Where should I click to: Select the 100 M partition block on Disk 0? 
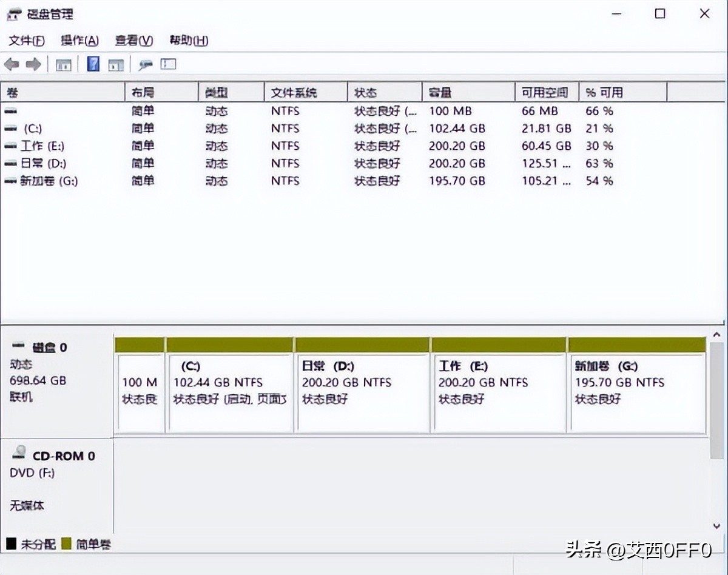click(140, 386)
